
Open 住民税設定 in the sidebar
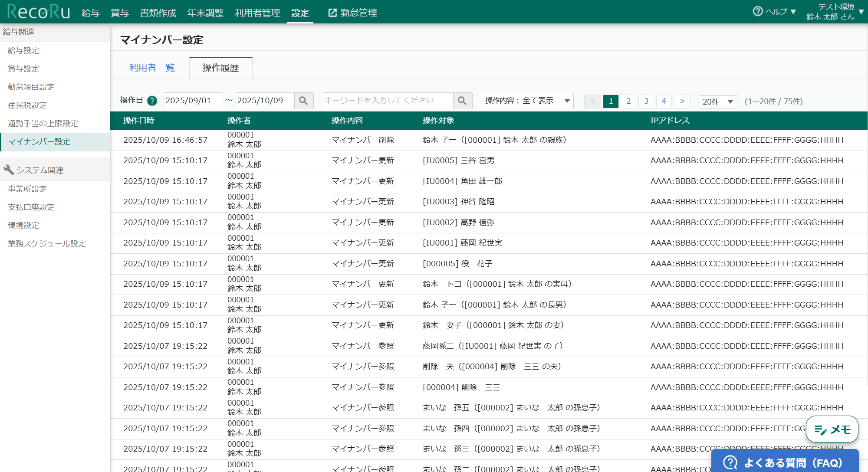27,105
